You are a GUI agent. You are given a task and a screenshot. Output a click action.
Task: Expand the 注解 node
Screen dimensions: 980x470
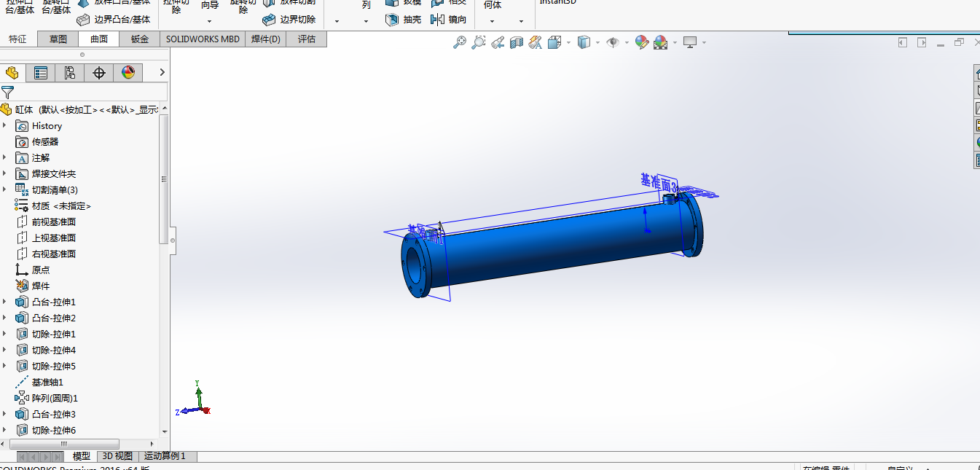click(4, 157)
